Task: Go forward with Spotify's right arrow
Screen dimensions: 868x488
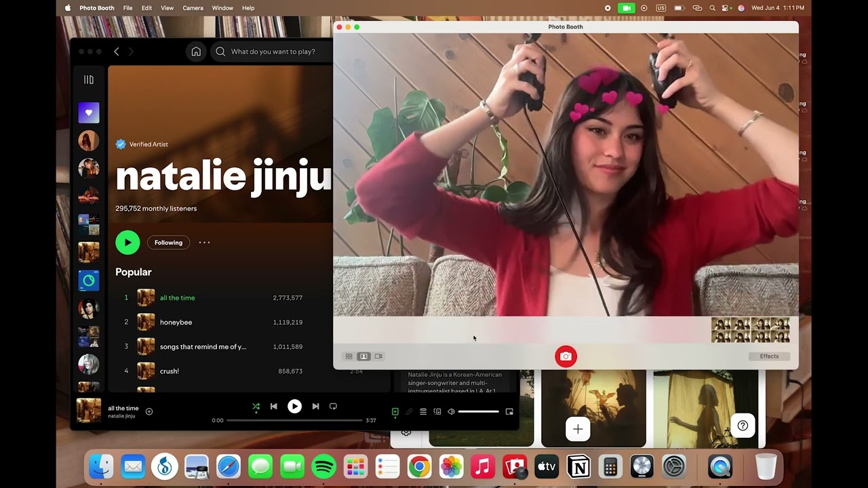Action: 131,52
